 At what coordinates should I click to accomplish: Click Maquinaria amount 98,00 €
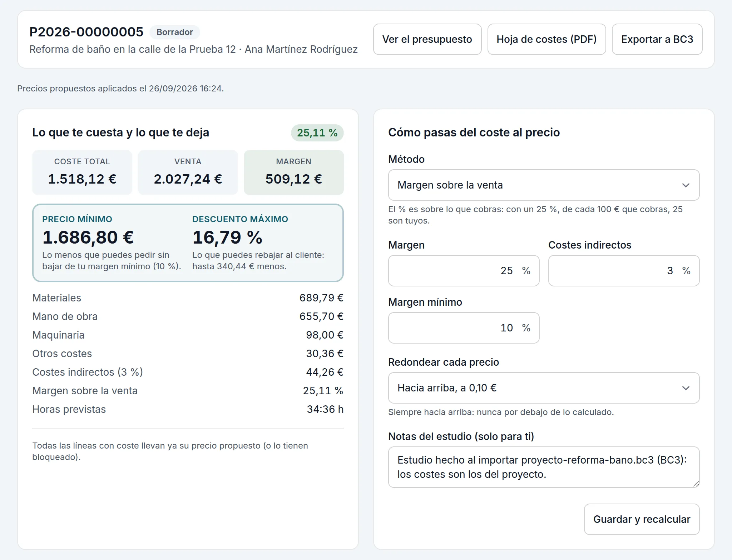click(325, 335)
